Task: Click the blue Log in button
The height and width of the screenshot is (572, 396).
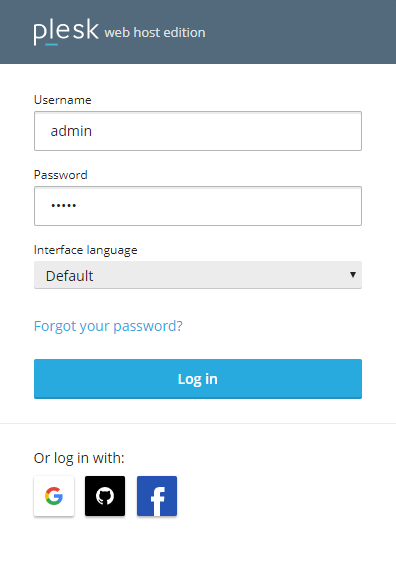Action: (198, 379)
